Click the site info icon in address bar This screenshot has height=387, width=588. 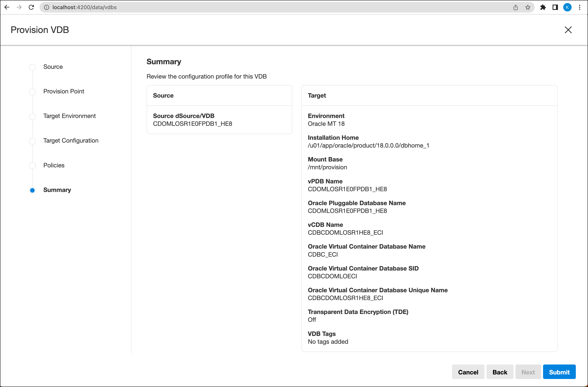pos(46,7)
